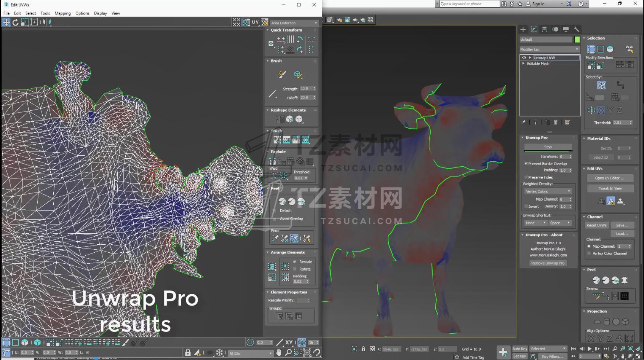Screen dimensions: 644x360
Task: Click the Pan view hand icon
Action: 279,353
